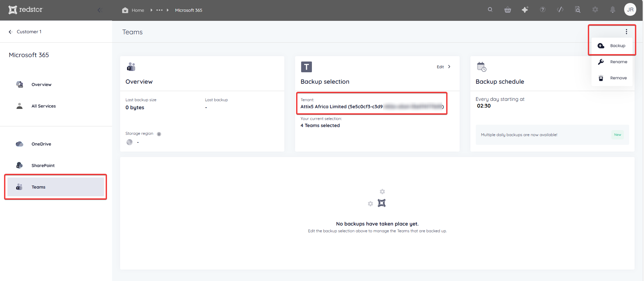Click the New badge
The image size is (644, 281).
617,135
